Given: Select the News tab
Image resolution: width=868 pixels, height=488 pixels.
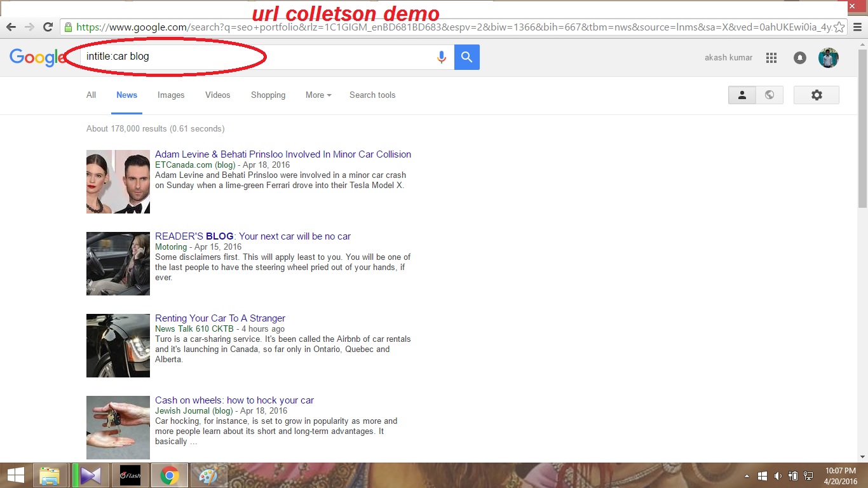Looking at the screenshot, I should [126, 95].
